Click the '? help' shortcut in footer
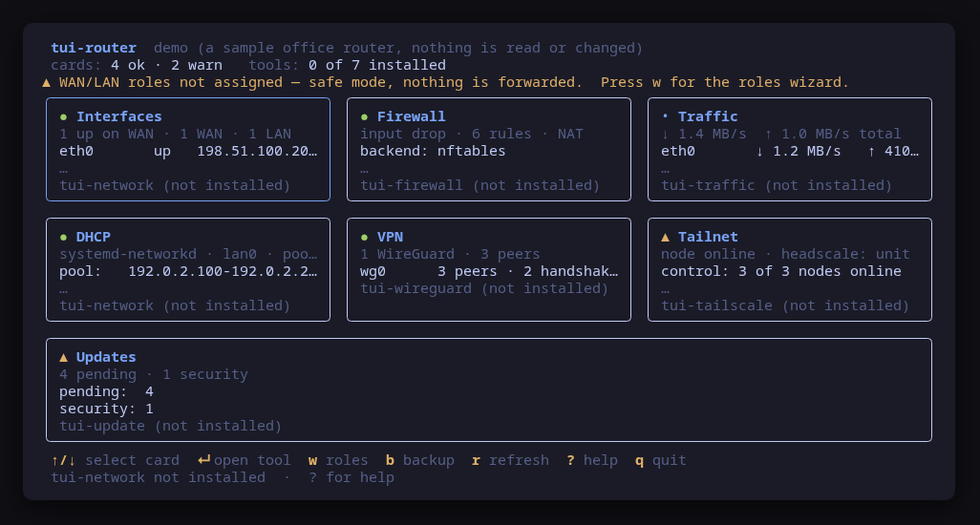 (x=592, y=460)
